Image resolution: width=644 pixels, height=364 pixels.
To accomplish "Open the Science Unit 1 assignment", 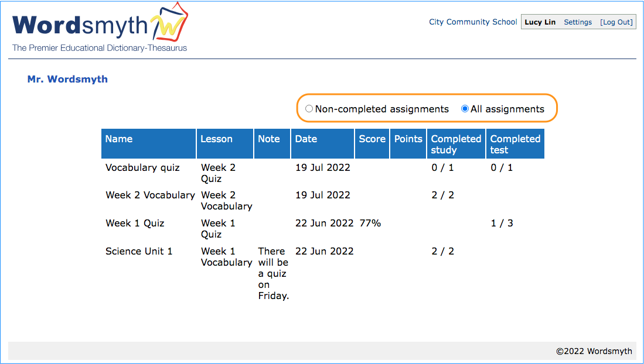I will [x=139, y=252].
